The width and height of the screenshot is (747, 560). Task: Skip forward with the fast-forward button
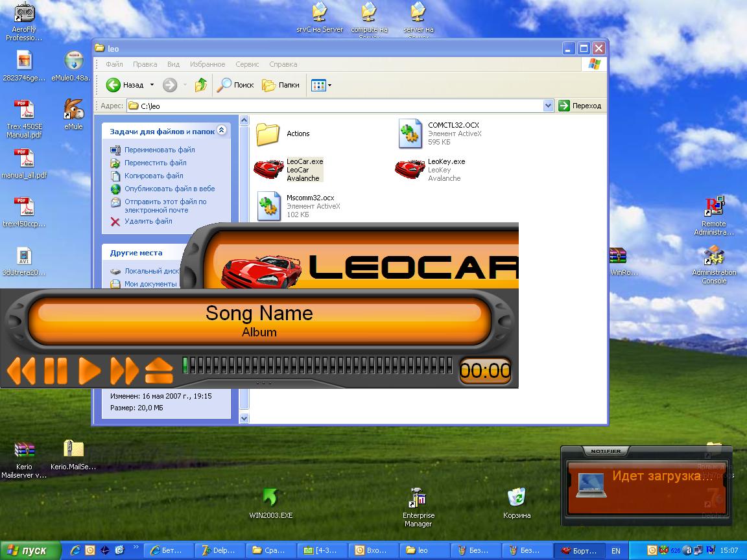pos(124,371)
